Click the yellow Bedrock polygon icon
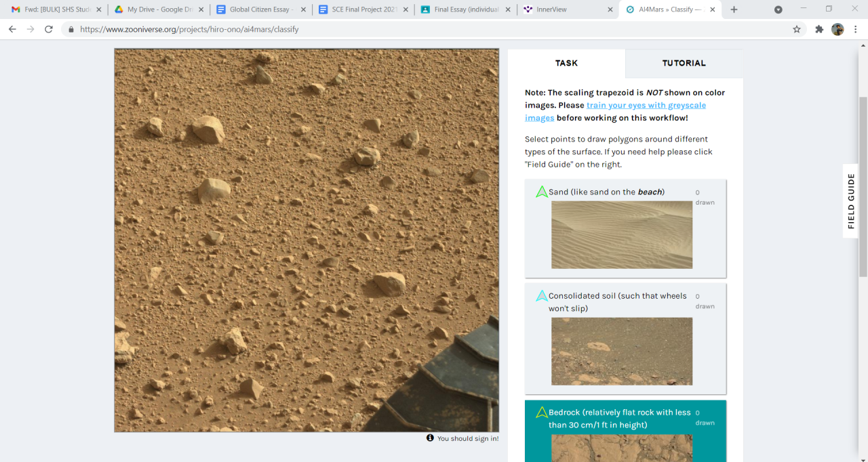The height and width of the screenshot is (462, 868). point(542,412)
